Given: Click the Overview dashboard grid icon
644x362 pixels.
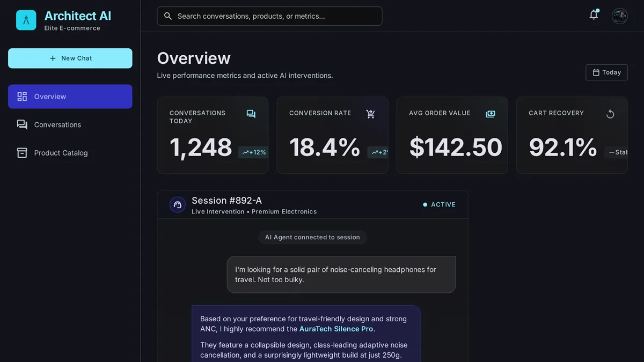Looking at the screenshot, I should click(x=22, y=97).
